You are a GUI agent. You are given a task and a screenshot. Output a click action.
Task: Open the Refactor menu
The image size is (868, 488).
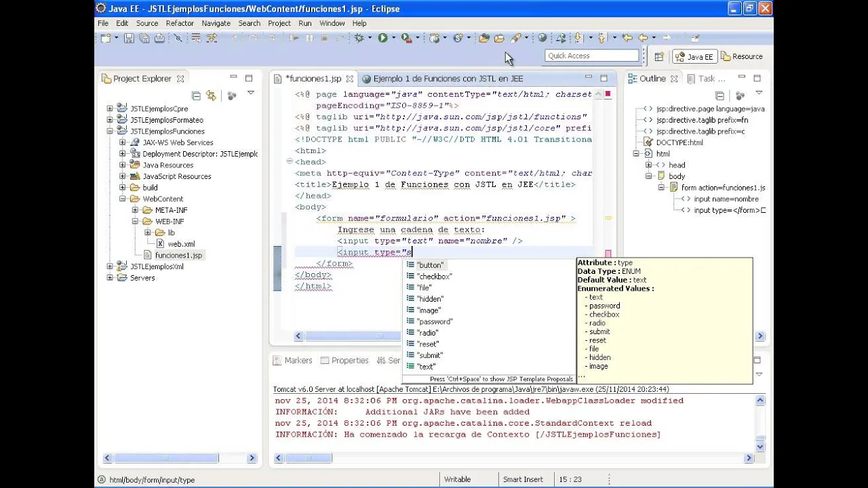180,23
